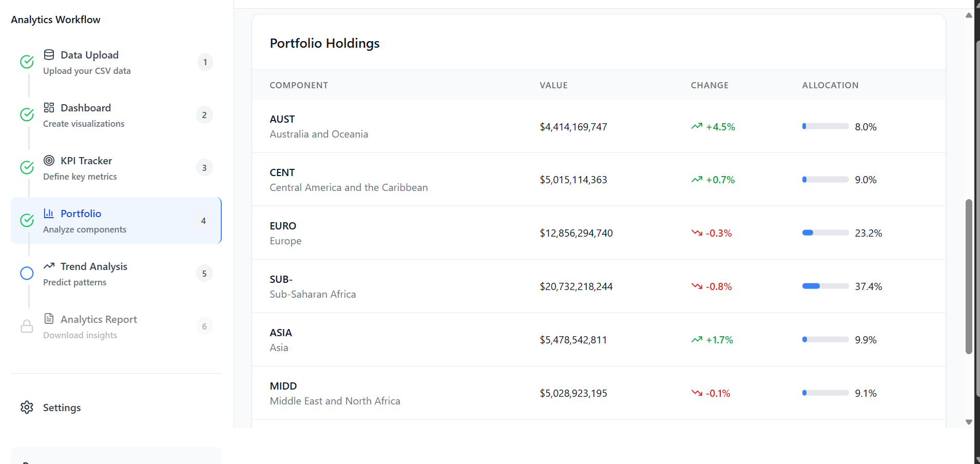
Task: Click the Data Upload database icon
Action: tap(49, 55)
